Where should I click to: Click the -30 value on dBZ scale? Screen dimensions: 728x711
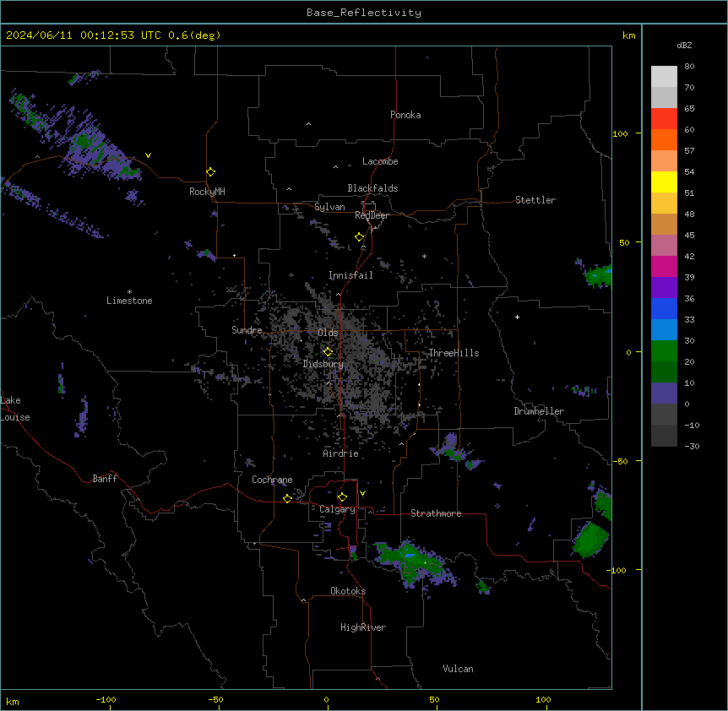tap(692, 446)
